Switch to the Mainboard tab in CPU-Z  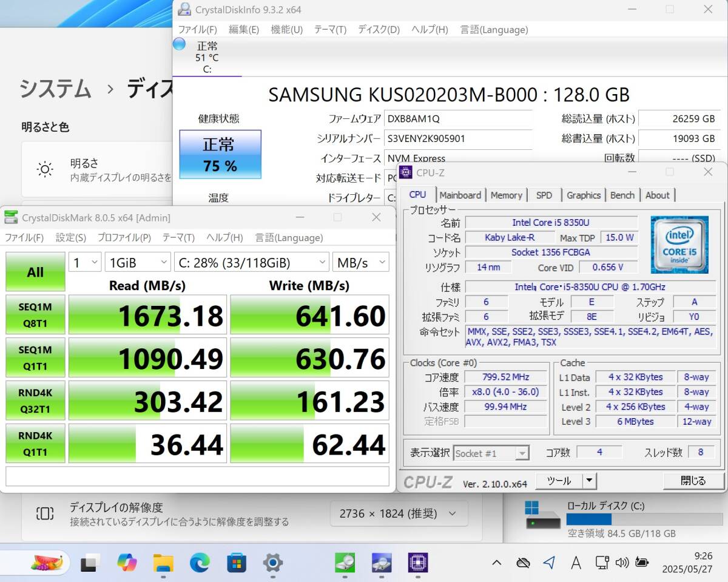click(x=460, y=195)
